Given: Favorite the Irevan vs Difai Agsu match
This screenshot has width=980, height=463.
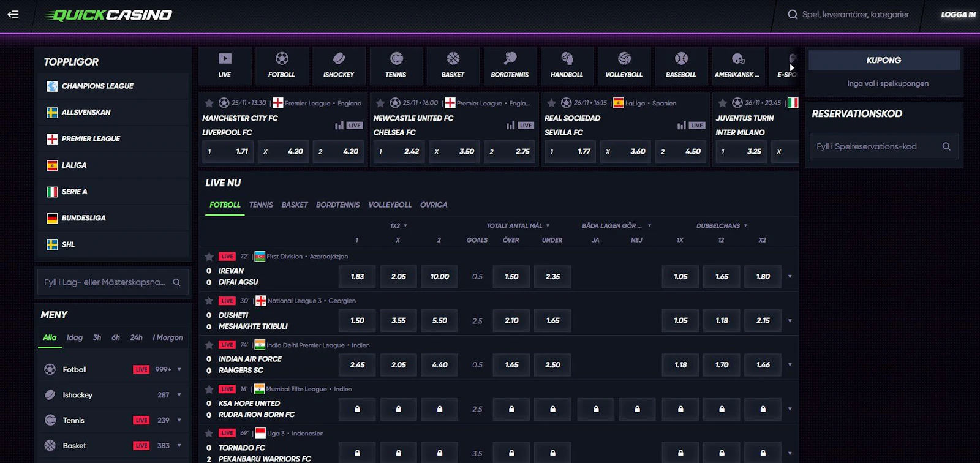Looking at the screenshot, I should pos(209,257).
